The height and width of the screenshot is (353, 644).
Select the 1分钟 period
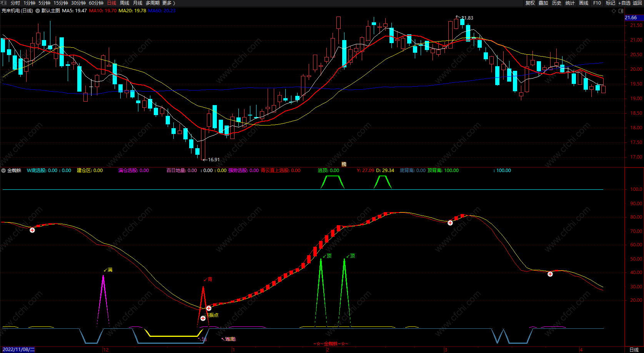(30, 3)
